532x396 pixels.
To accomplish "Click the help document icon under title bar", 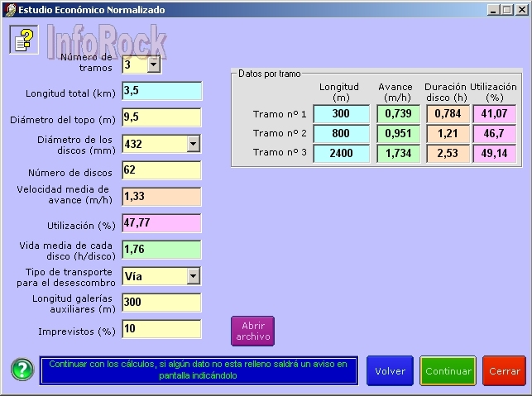I will [x=24, y=40].
